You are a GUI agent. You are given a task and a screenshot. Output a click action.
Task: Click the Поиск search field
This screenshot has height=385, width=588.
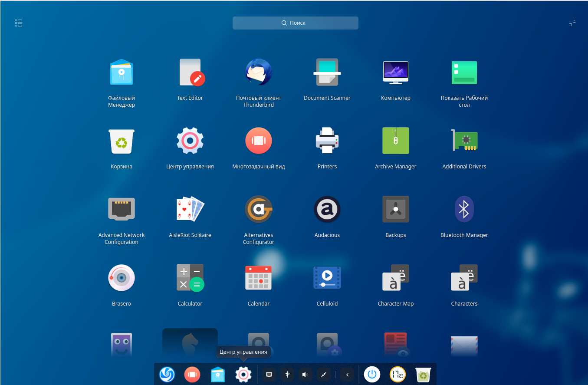click(x=296, y=23)
